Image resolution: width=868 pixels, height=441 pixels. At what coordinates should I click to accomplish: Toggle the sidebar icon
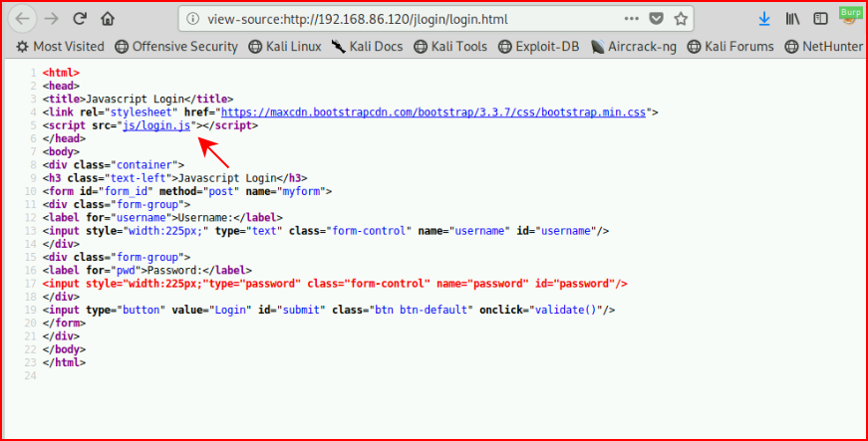(820, 19)
